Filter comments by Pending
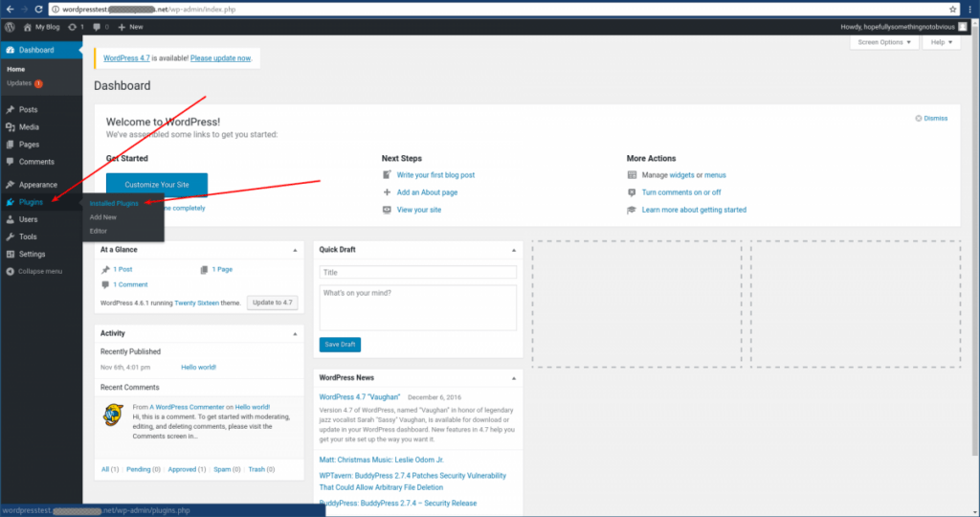Viewport: 980px width, 517px height. click(138, 469)
